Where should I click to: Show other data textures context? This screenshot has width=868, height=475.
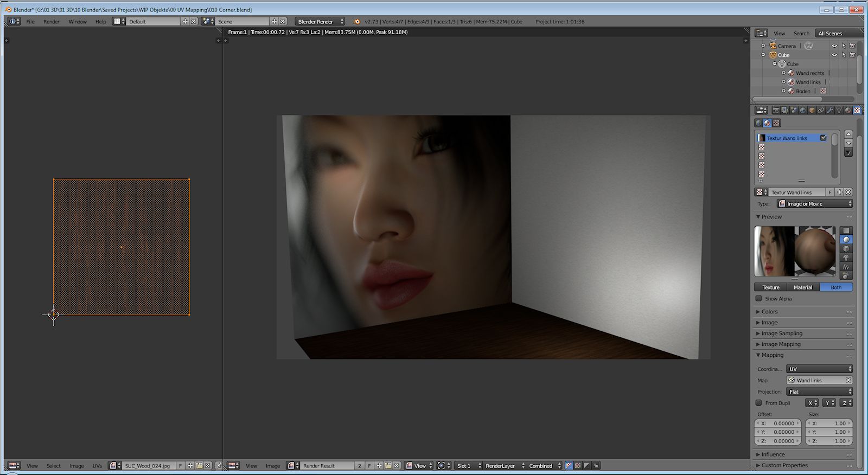pos(776,123)
